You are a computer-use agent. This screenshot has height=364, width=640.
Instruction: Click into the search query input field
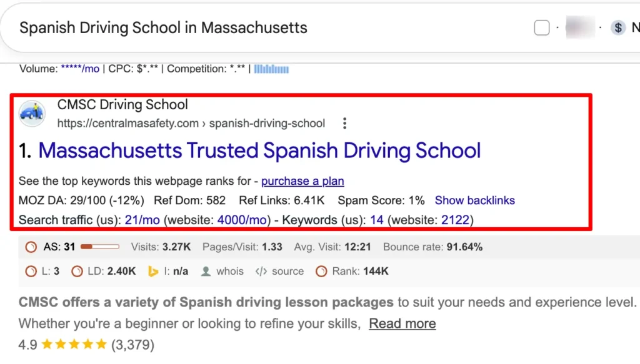click(163, 27)
